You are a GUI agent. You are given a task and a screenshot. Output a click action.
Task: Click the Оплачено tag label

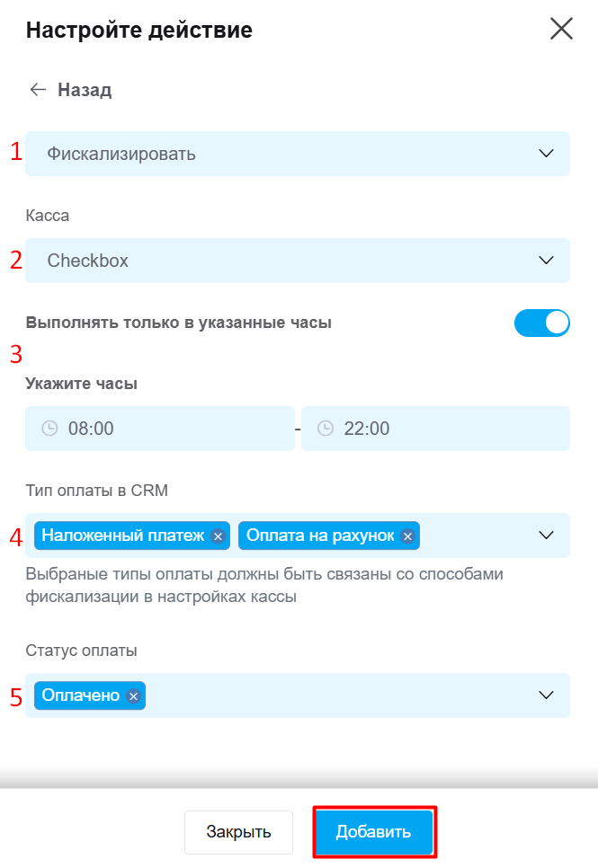click(x=81, y=695)
